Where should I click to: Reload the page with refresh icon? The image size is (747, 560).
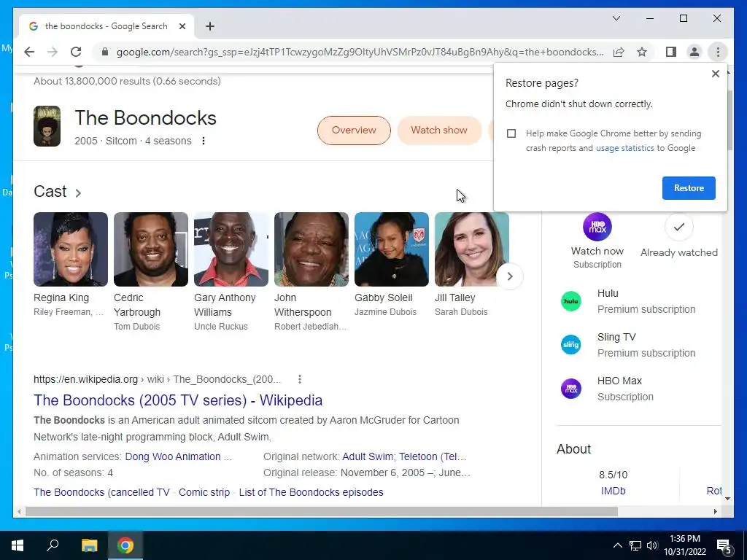(x=76, y=52)
